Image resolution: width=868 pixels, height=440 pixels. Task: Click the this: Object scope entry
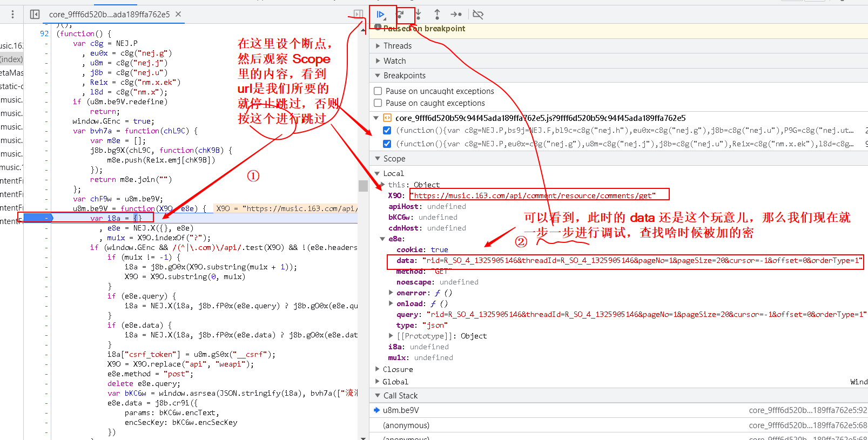414,185
